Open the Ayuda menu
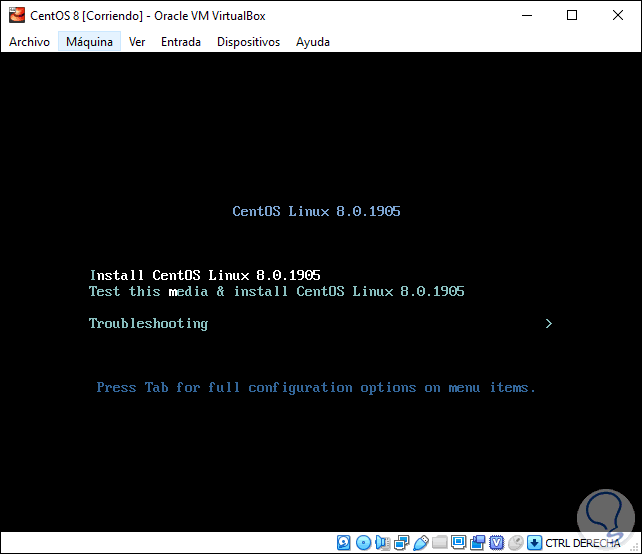Viewport: 642px width, 554px height. click(x=313, y=42)
